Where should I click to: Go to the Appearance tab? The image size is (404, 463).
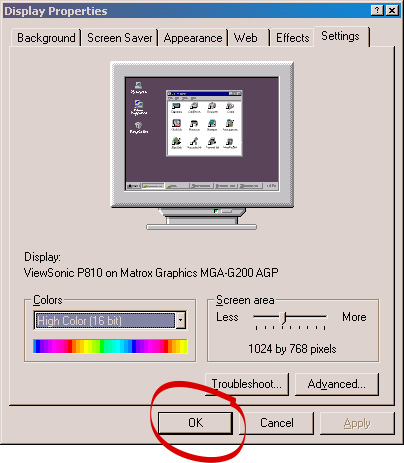pos(193,38)
